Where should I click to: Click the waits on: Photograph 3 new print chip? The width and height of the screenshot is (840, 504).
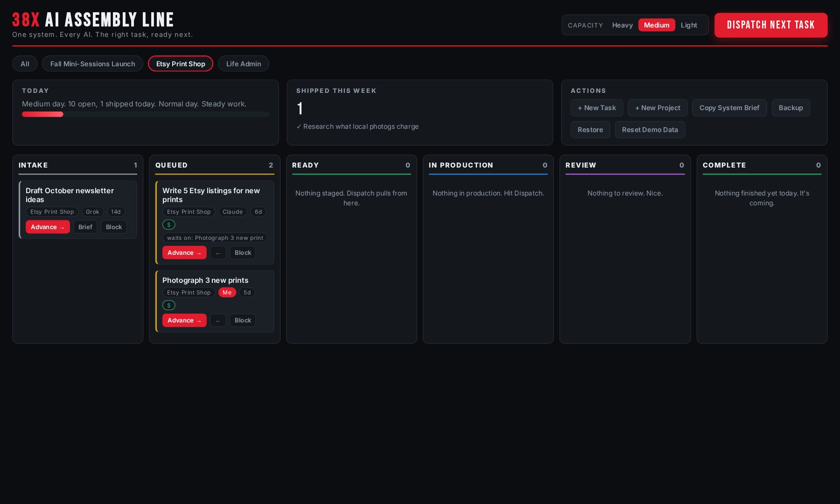click(x=215, y=238)
